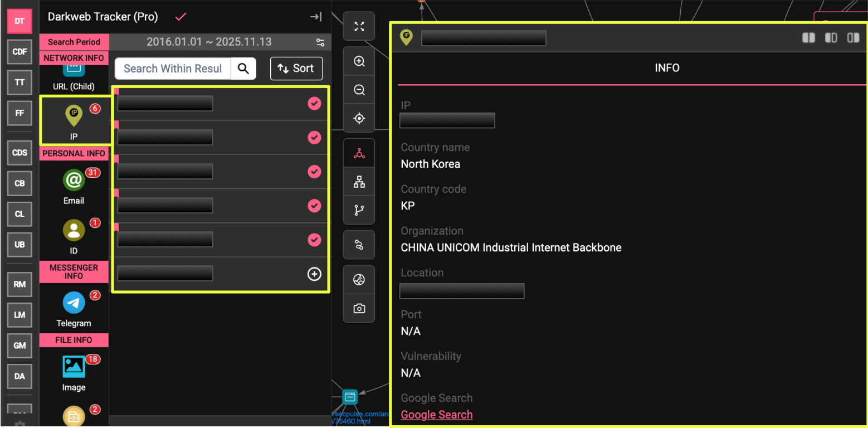Viewport: 868px width, 428px height.
Task: Open the Telegram messenger info category
Action: 74,309
